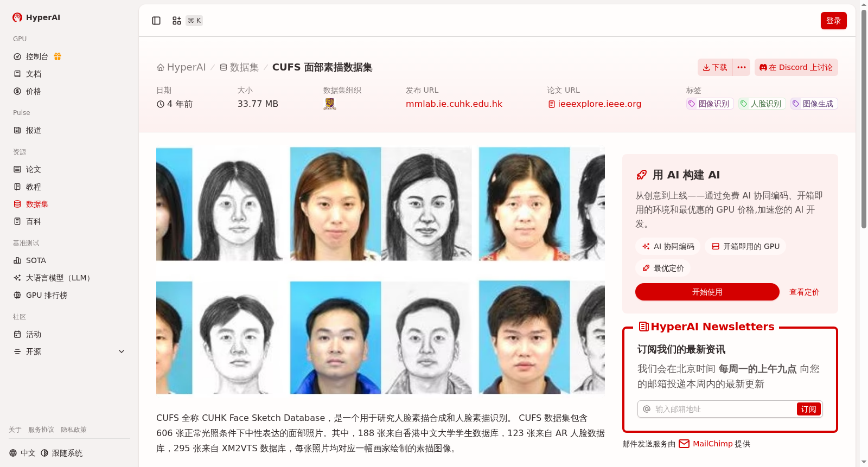Open the 跟随系统 theme selector
The height and width of the screenshot is (467, 868).
click(x=62, y=453)
